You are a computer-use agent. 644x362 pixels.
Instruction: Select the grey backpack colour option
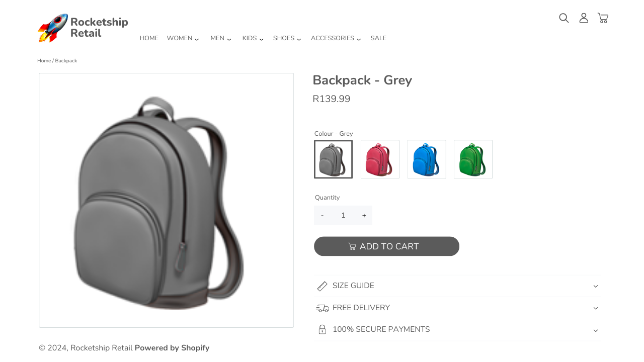(x=333, y=159)
